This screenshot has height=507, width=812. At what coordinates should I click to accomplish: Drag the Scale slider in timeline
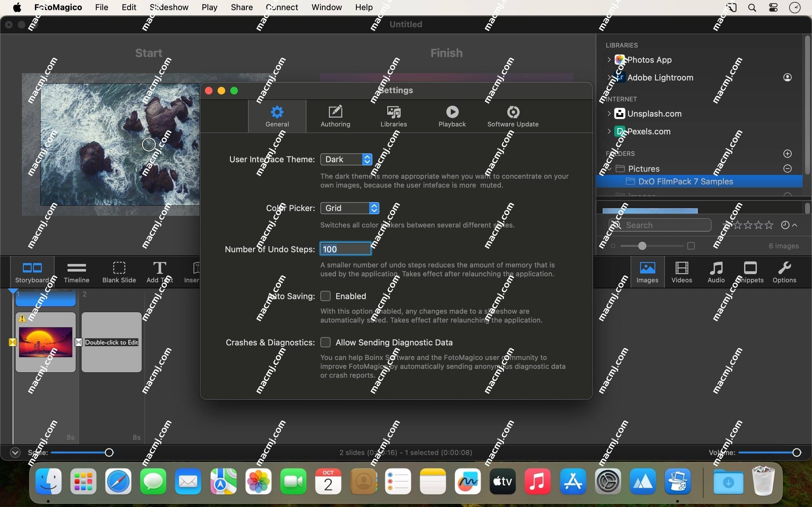pos(108,452)
